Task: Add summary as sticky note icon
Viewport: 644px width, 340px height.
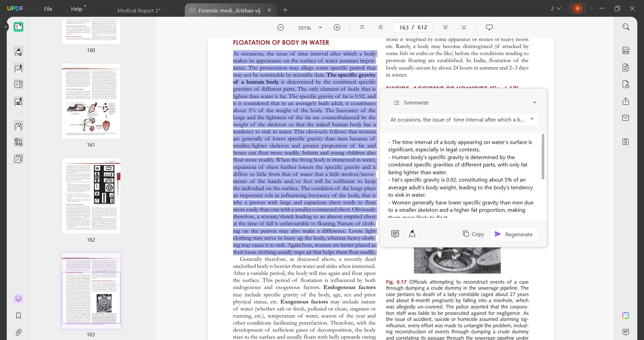Action: point(395,234)
